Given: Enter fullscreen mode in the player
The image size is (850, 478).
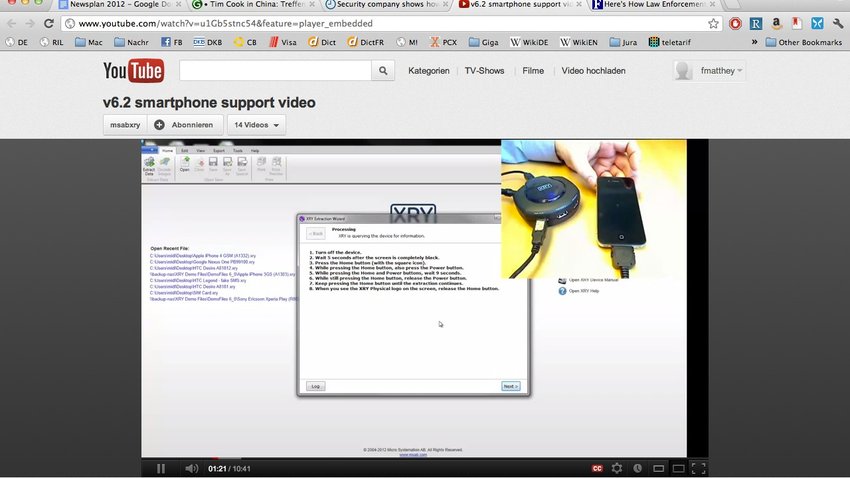Looking at the screenshot, I should tap(699, 469).
